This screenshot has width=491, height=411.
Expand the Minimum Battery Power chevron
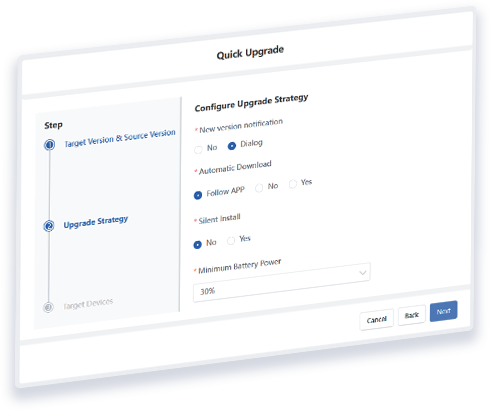click(x=363, y=273)
